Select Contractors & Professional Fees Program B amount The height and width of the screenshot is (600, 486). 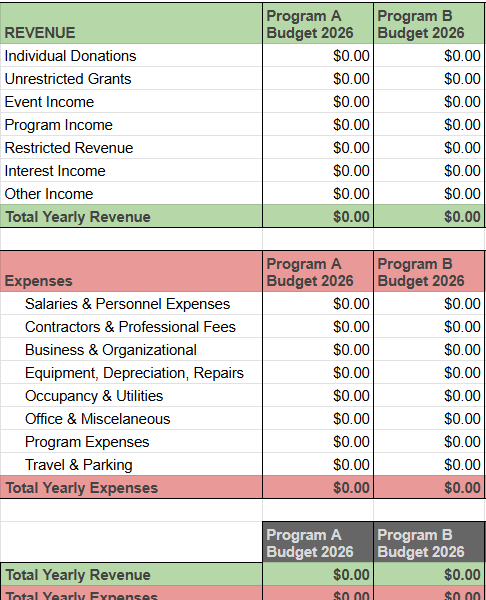pos(429,326)
